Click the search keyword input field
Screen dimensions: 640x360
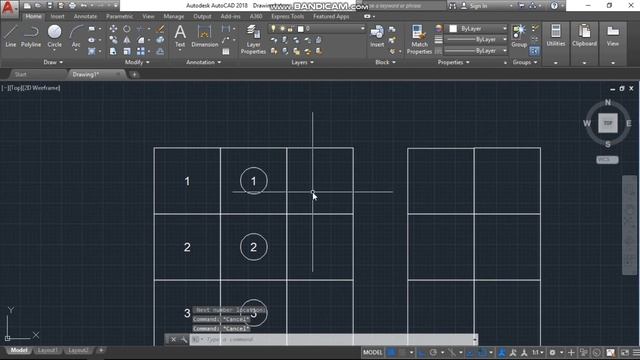tap(401, 6)
